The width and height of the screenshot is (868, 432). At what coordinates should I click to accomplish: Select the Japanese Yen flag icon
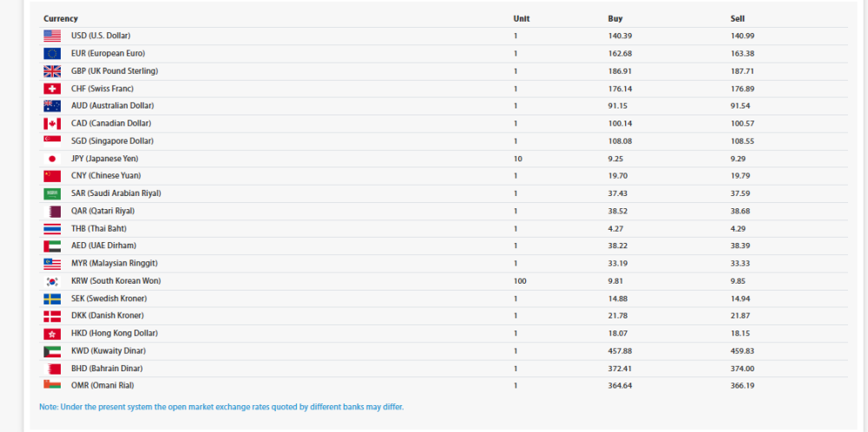[x=52, y=159]
